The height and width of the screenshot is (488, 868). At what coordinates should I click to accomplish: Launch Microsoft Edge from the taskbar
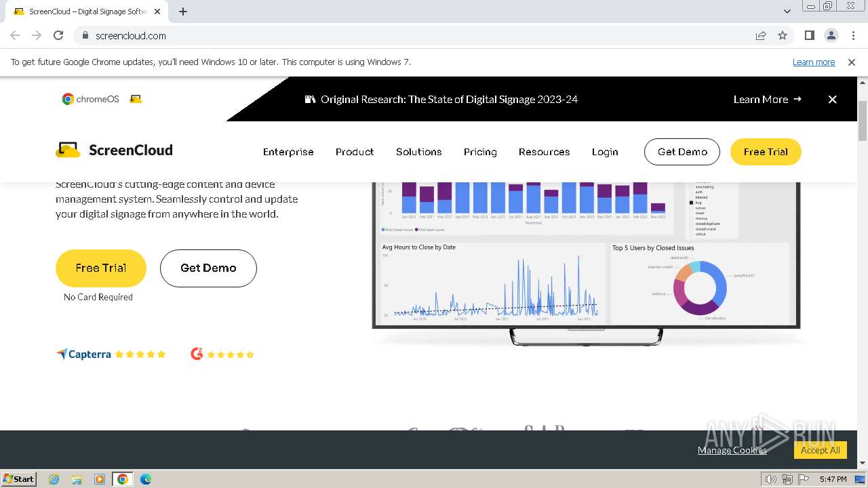(145, 479)
